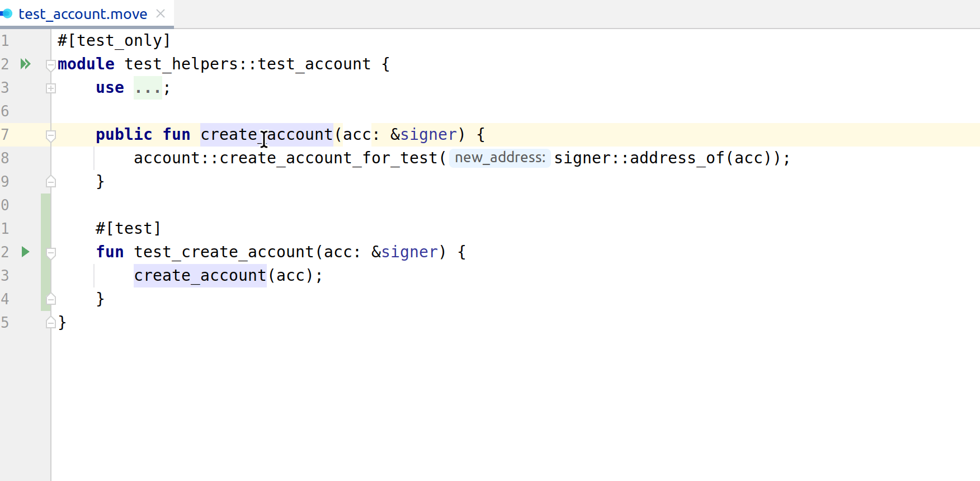Run all tests from the module gutter icon
The image size is (980, 481).
point(25,64)
